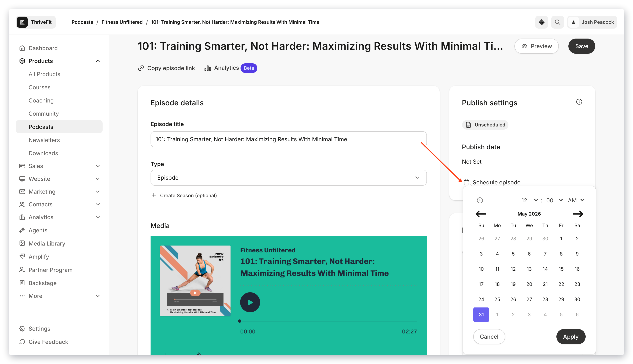This screenshot has width=633, height=364.
Task: Click the Sales card icon
Action: (22, 166)
